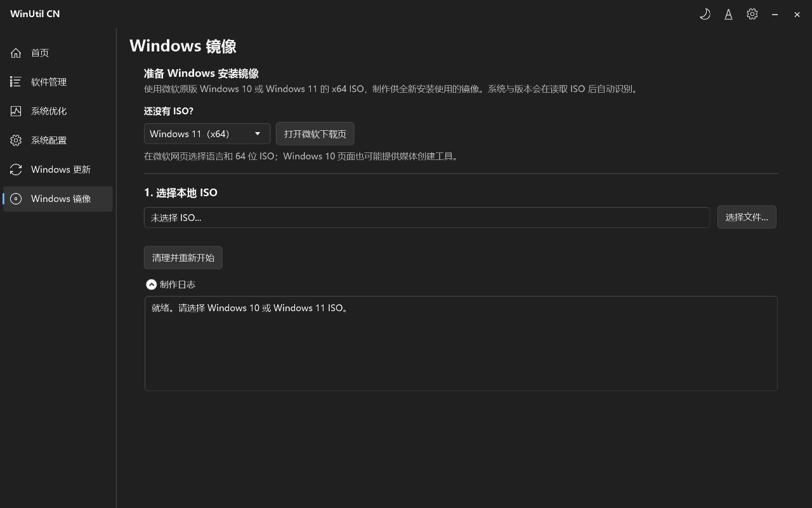
Task: Click the home icon beside 首页
Action: (x=16, y=53)
